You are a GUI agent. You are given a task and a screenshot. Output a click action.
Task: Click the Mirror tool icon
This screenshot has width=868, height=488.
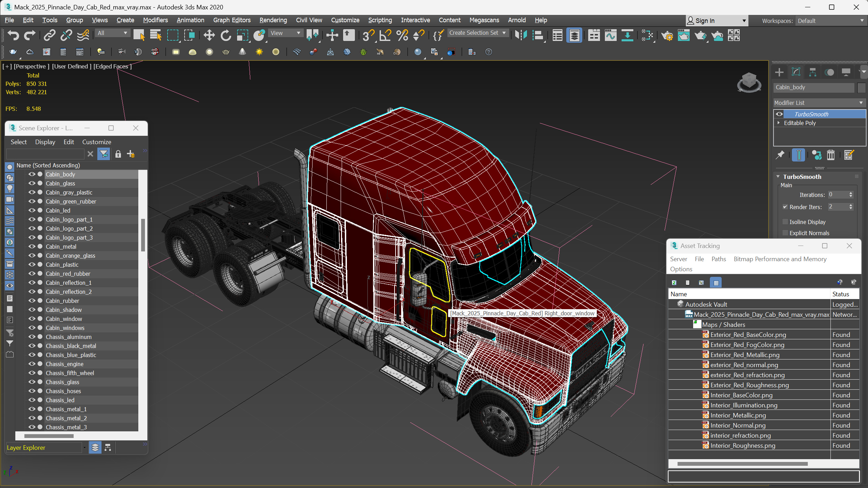coord(521,35)
